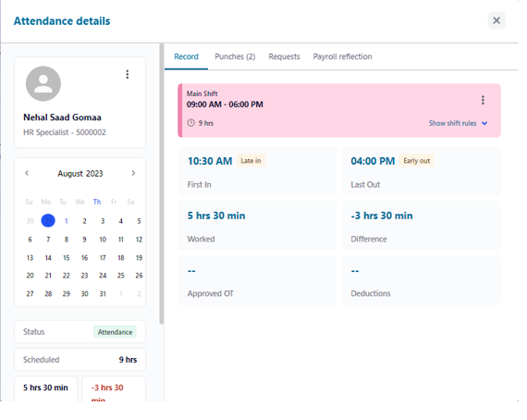Viewport: 527px width, 420px height.
Task: Switch to the Punches (2) tab
Action: (x=235, y=56)
